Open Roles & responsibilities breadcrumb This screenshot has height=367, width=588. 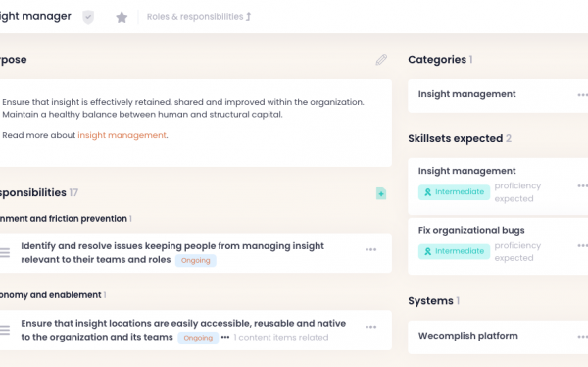click(x=199, y=17)
